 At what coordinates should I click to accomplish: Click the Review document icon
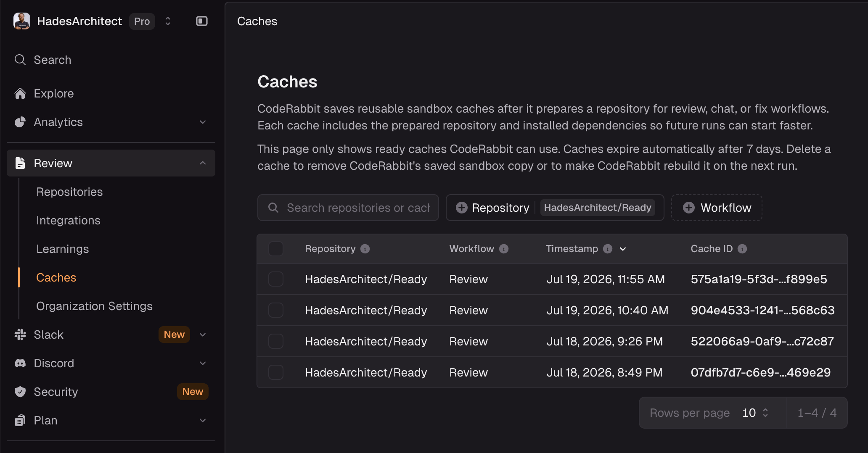[x=20, y=163]
